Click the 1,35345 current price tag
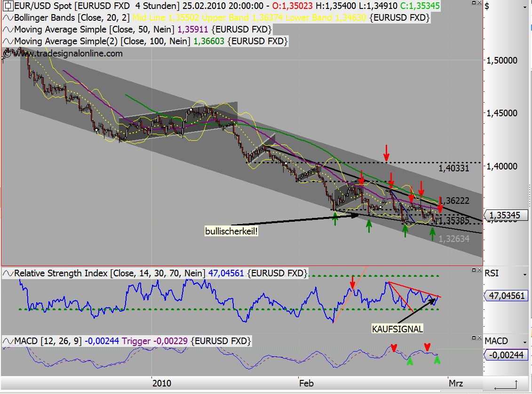532x394 pixels. pos(505,215)
